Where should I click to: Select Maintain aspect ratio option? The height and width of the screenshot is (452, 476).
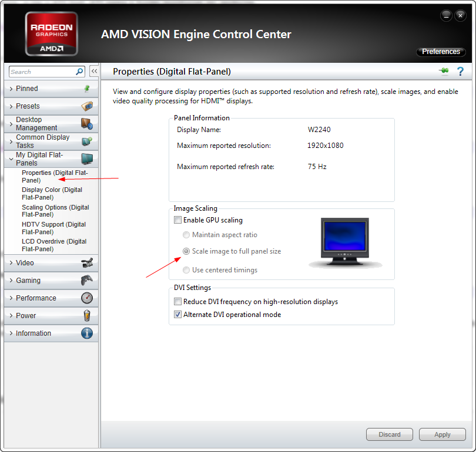(186, 235)
